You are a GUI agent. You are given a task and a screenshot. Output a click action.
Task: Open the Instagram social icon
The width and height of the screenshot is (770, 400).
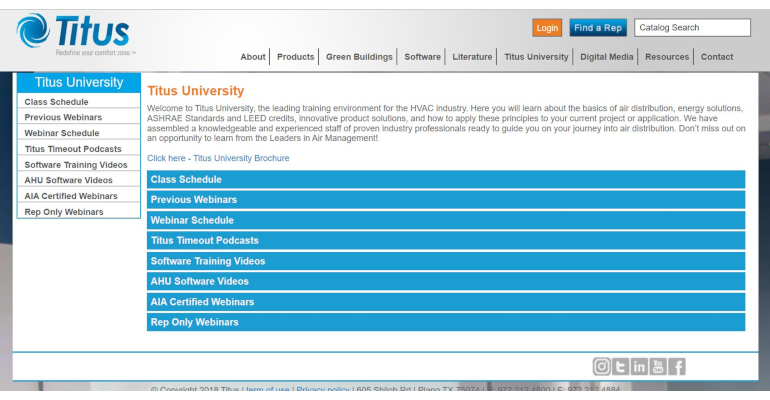click(602, 366)
